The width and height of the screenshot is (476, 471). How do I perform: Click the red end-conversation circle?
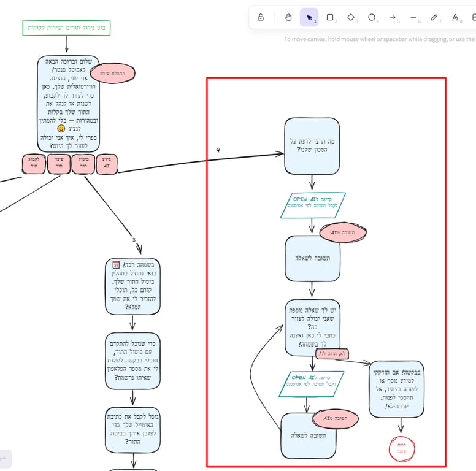tap(402, 448)
